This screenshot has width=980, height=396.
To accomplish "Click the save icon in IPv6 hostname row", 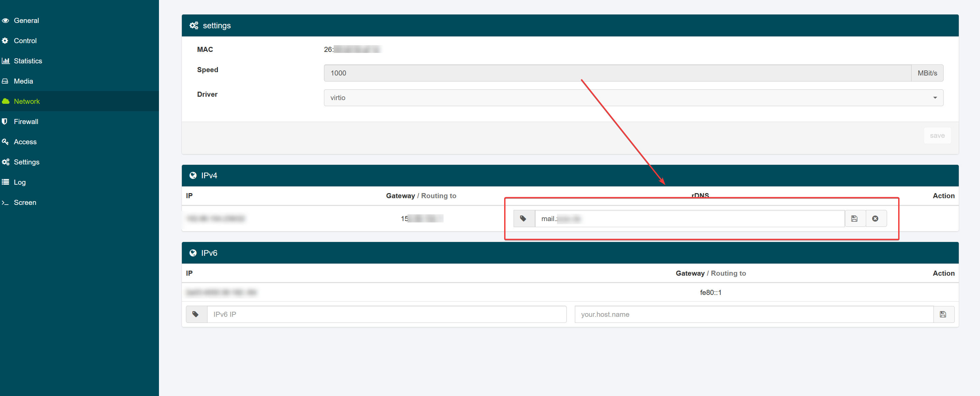I will pos(943,314).
